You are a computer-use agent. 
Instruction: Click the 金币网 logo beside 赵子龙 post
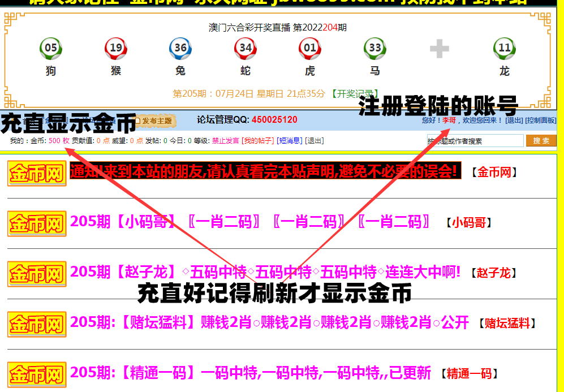tap(37, 274)
